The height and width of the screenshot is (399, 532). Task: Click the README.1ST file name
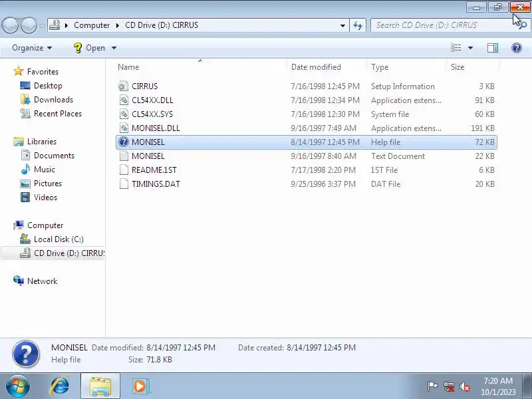tap(154, 170)
